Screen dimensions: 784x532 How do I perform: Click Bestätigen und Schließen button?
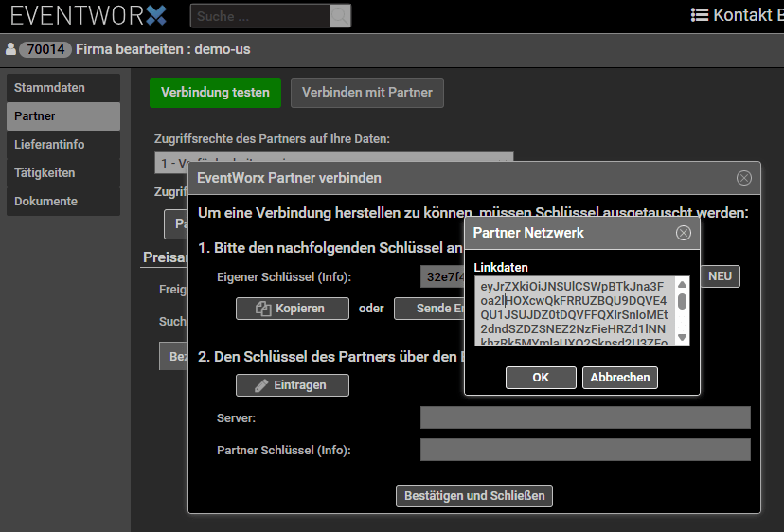click(474, 496)
